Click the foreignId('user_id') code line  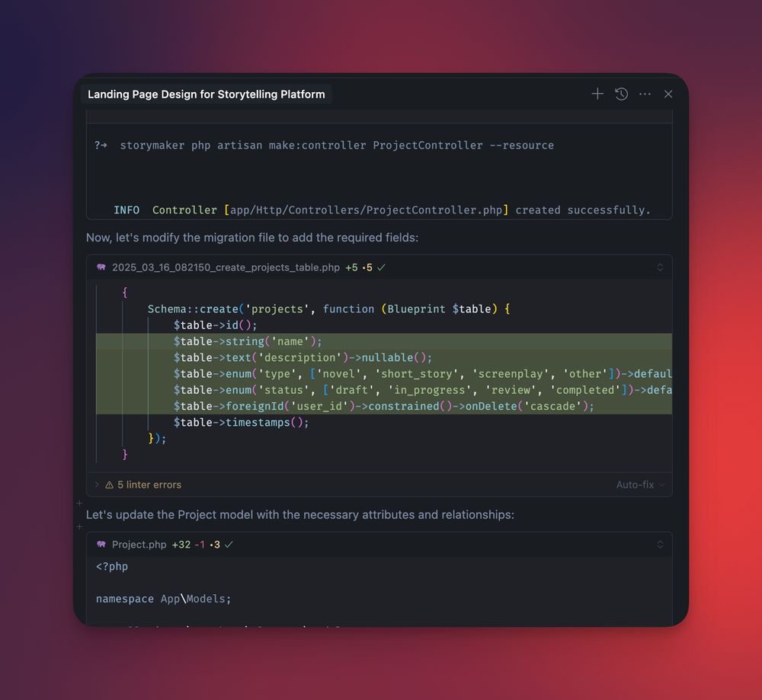point(384,406)
